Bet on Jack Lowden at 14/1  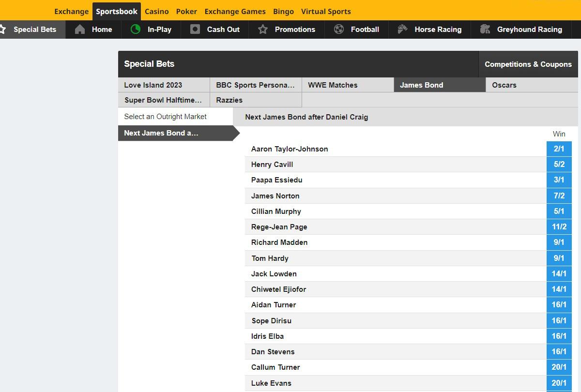point(559,273)
